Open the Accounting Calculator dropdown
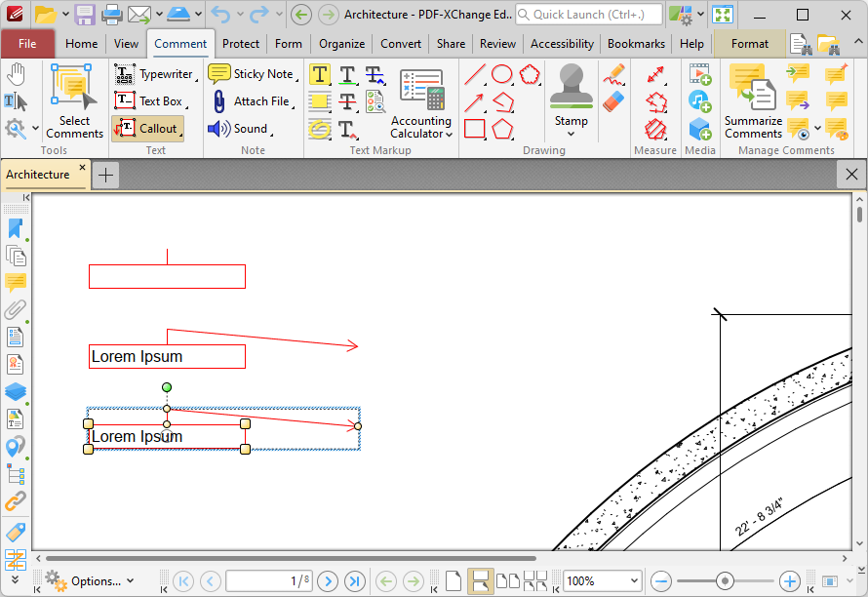The image size is (868, 597). (421, 103)
